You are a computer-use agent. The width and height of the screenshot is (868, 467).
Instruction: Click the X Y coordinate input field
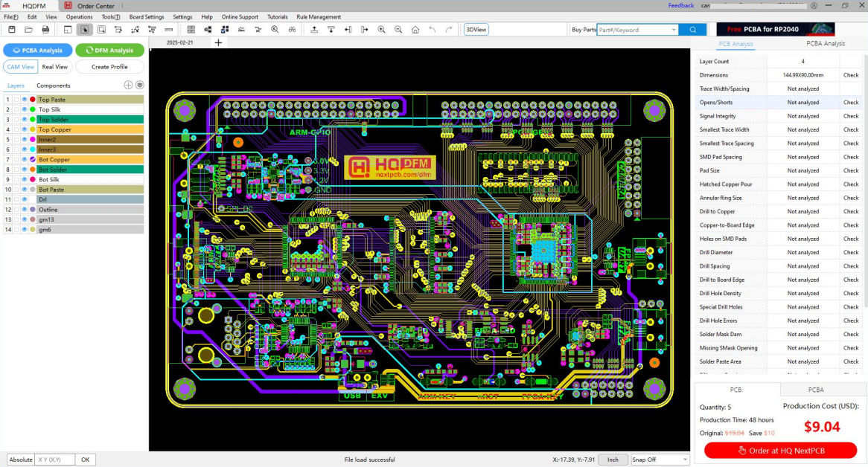(x=54, y=460)
